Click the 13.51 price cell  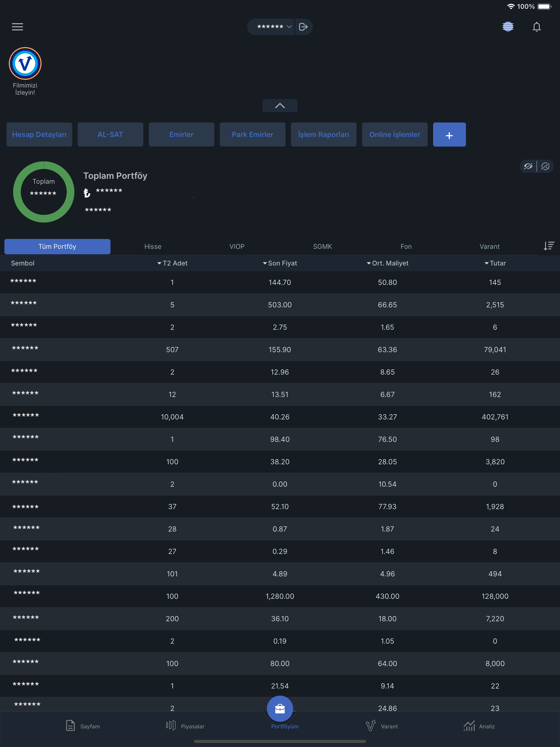(x=280, y=395)
